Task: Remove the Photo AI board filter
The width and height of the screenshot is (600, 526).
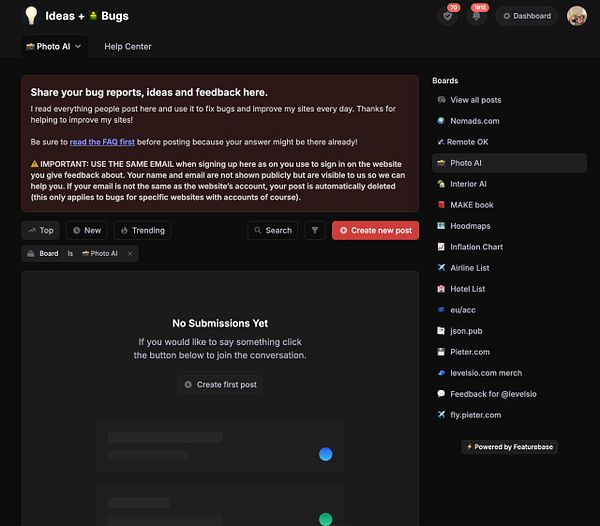Action: coord(130,254)
